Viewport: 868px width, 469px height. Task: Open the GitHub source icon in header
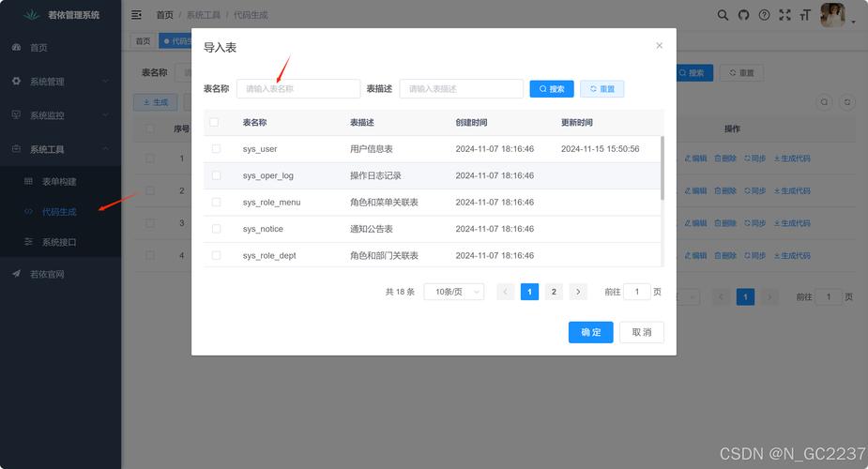(743, 15)
